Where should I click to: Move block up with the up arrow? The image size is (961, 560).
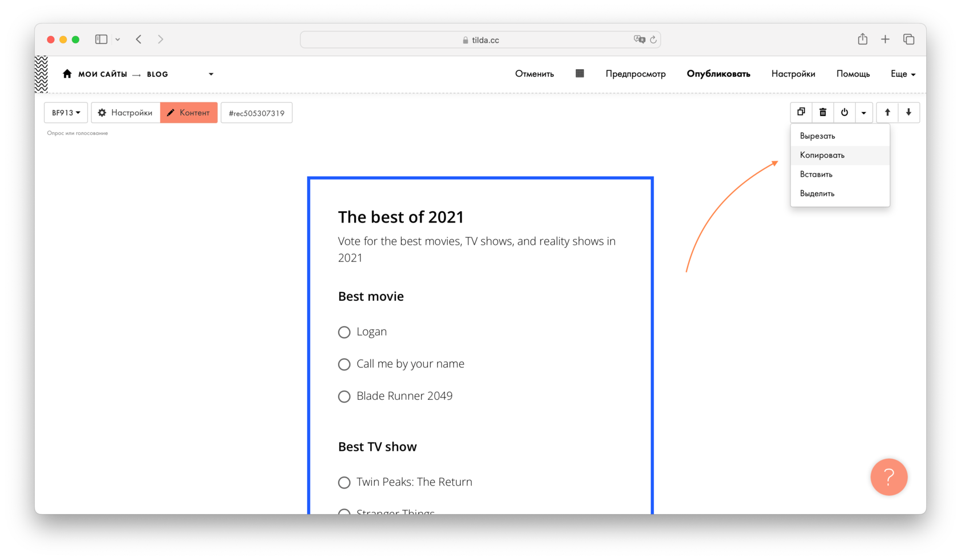[x=887, y=112]
